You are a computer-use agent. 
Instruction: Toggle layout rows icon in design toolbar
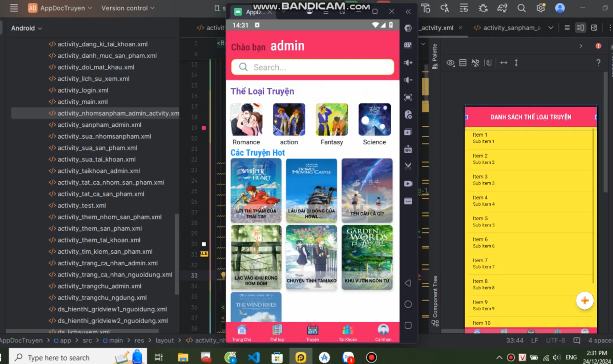coord(463,62)
